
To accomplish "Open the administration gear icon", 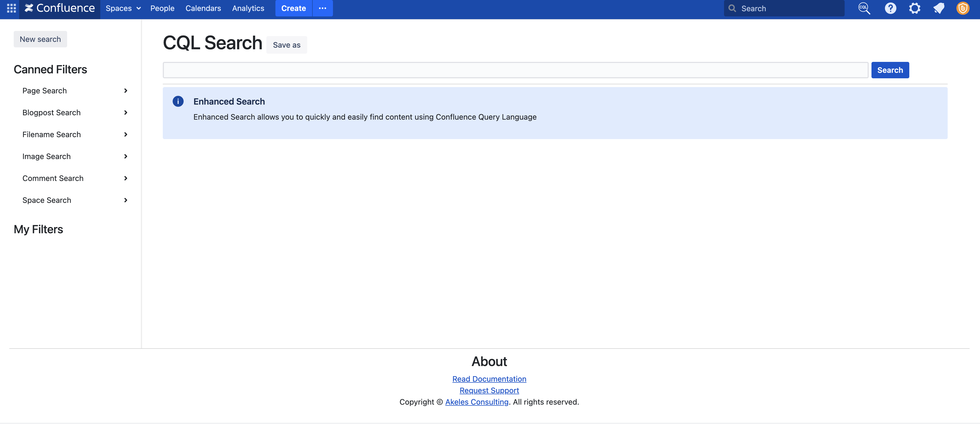I will [915, 8].
